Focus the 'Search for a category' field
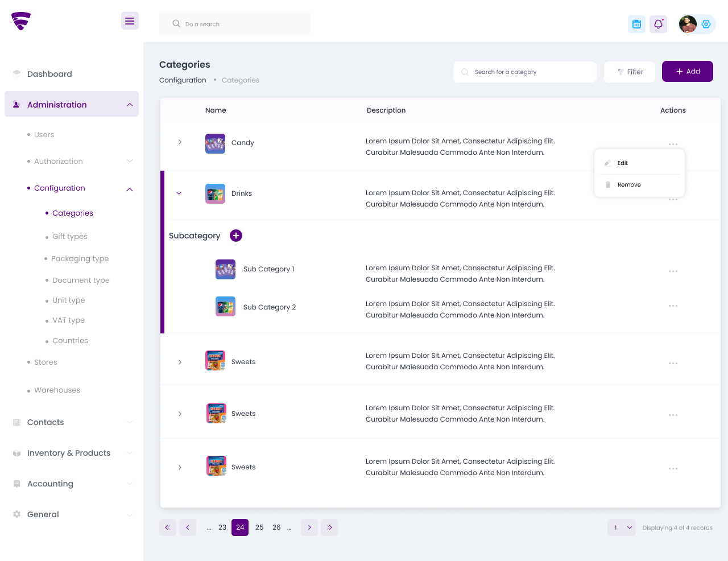The height and width of the screenshot is (561, 728). pyautogui.click(x=525, y=72)
